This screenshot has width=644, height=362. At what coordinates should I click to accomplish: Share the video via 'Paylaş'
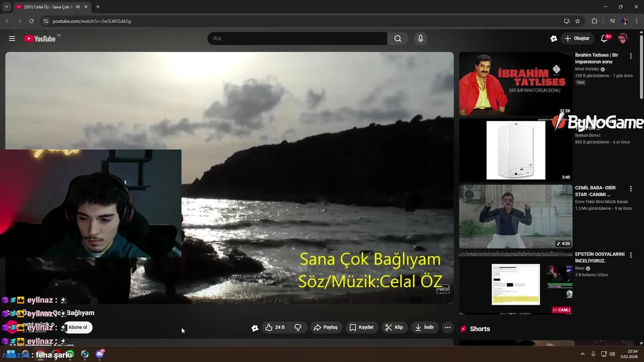(326, 327)
